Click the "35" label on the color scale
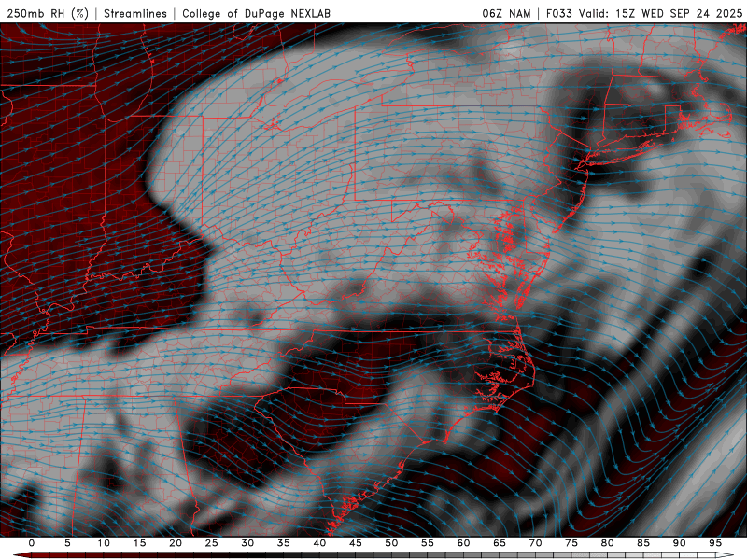 tap(284, 543)
